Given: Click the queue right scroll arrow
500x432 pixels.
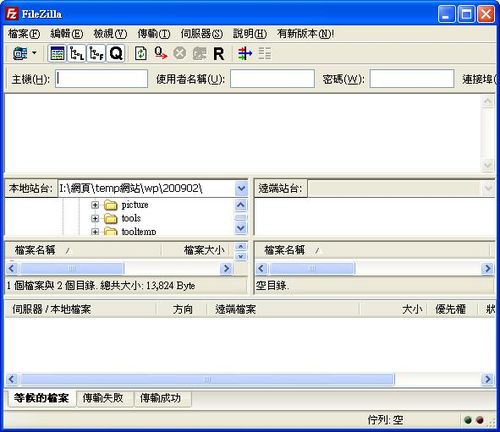Looking at the screenshot, I should click(488, 379).
